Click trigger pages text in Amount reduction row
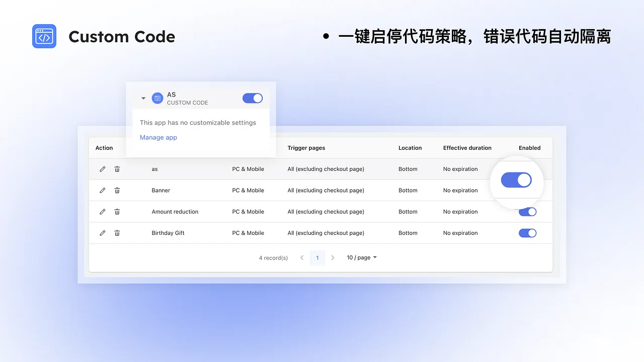This screenshot has height=362, width=644. coord(326,212)
